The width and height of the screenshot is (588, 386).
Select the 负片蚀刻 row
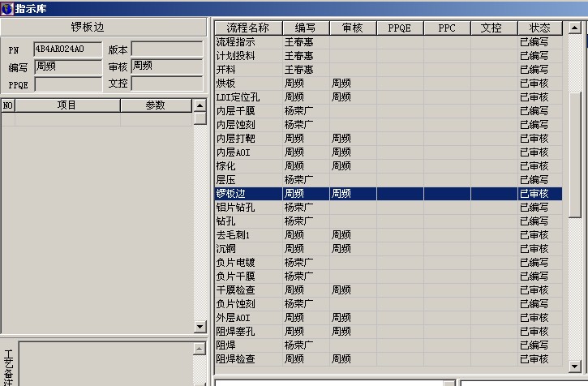point(388,304)
